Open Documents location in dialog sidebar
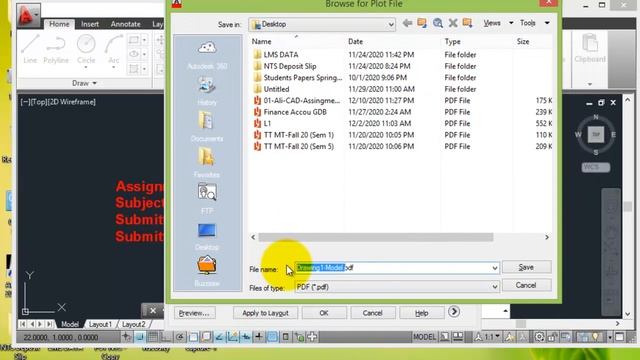The width and height of the screenshot is (640, 360). (207, 127)
